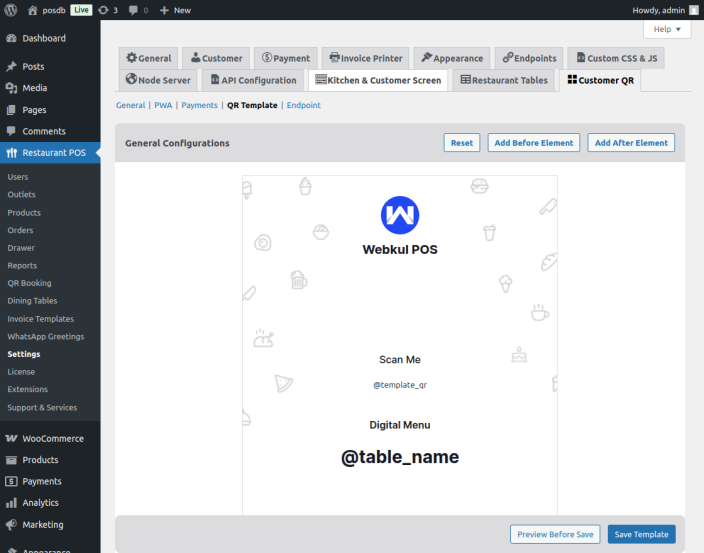
Task: Open the Howdy, admin account menu
Action: coord(665,10)
